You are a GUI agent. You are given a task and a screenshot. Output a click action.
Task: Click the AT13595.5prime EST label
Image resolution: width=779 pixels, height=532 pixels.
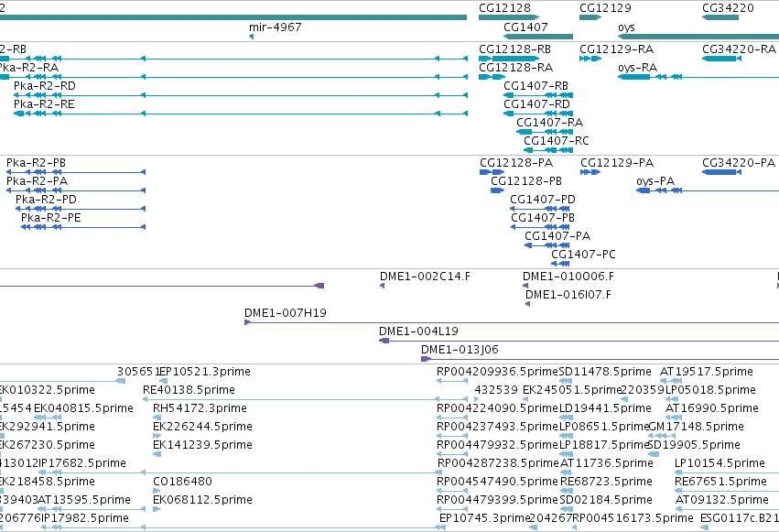84,500
